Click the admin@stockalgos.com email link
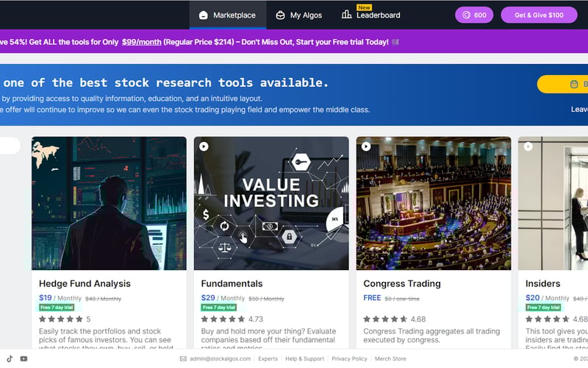 220,358
